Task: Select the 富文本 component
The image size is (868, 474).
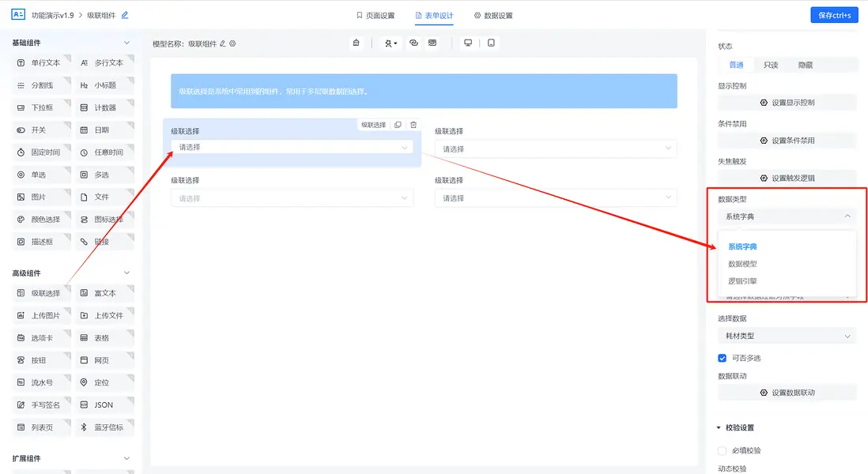Action: tap(104, 293)
